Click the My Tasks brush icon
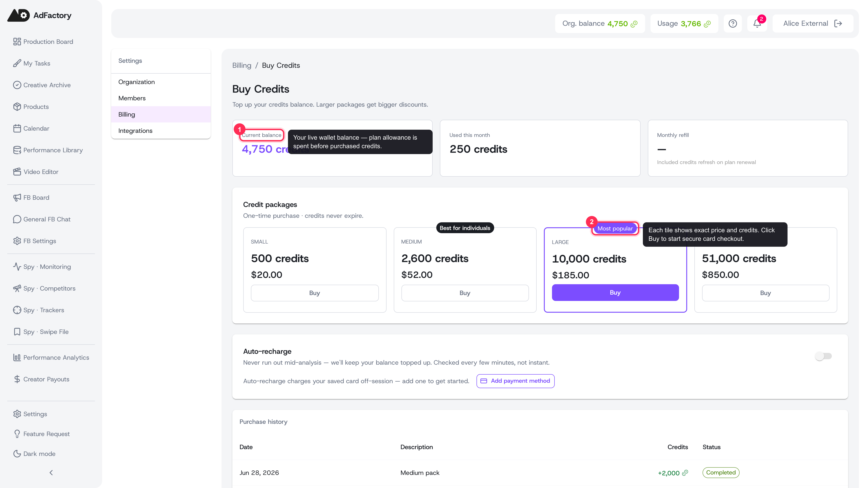This screenshot has height=488, width=868. [17, 63]
